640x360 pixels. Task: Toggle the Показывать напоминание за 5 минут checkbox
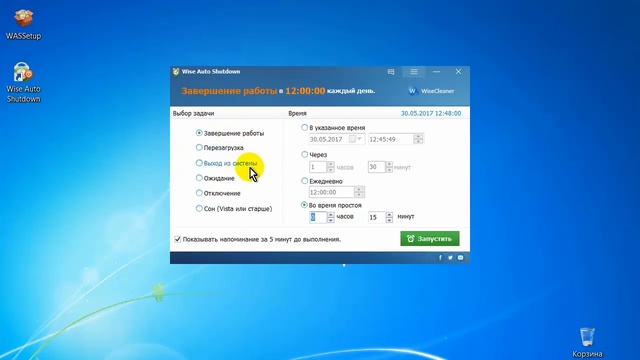(x=178, y=239)
